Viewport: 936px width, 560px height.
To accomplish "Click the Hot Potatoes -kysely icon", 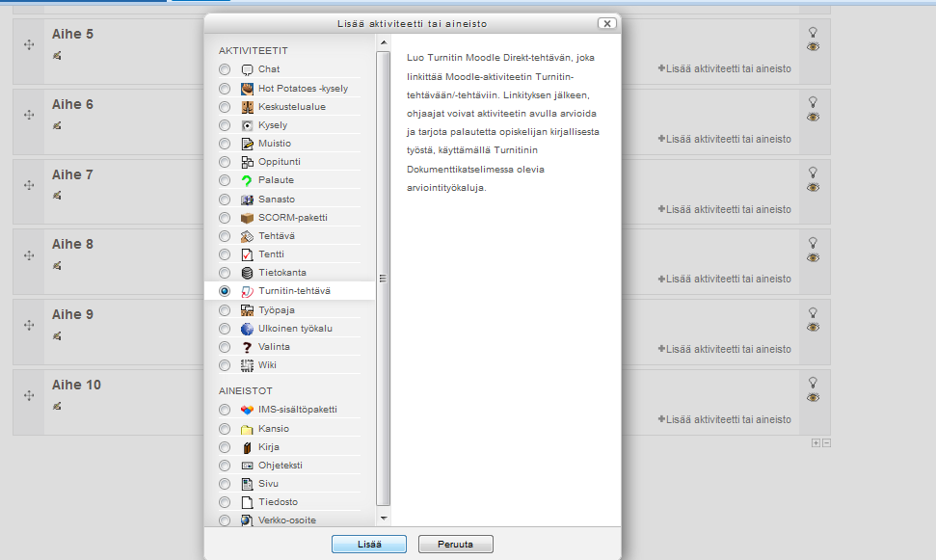I will coord(247,89).
